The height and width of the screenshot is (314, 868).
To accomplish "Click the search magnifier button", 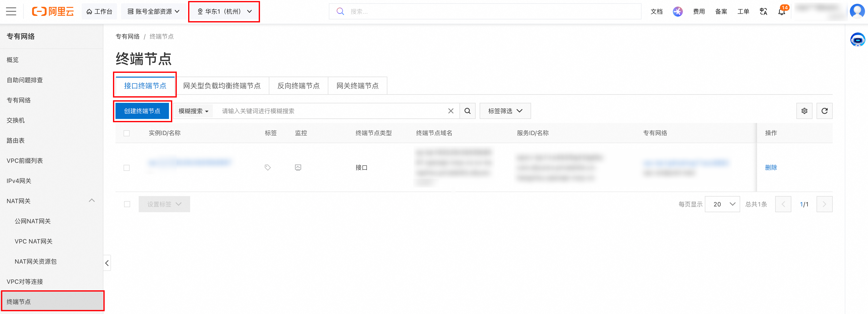I will pyautogui.click(x=467, y=111).
